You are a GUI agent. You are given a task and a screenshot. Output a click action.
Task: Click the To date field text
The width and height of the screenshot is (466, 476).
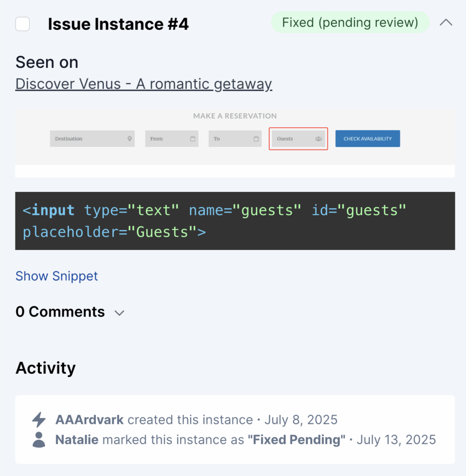(217, 139)
